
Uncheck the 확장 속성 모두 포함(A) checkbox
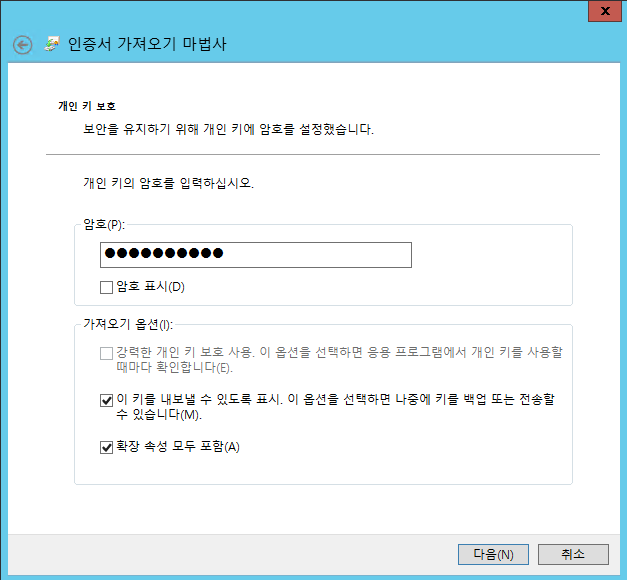click(106, 447)
